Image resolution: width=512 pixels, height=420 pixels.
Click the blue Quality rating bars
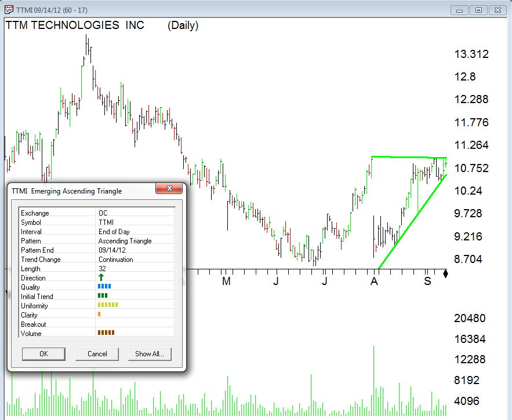coord(104,286)
